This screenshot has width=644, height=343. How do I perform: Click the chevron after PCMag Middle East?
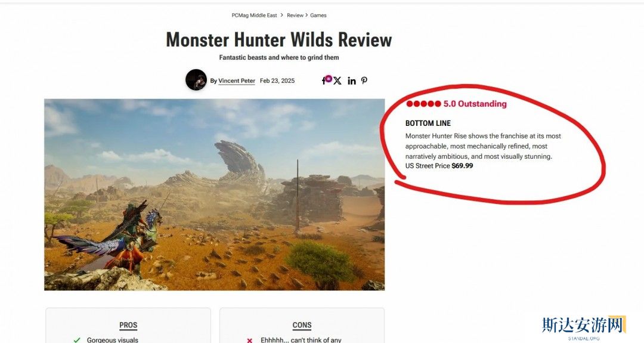[281, 15]
